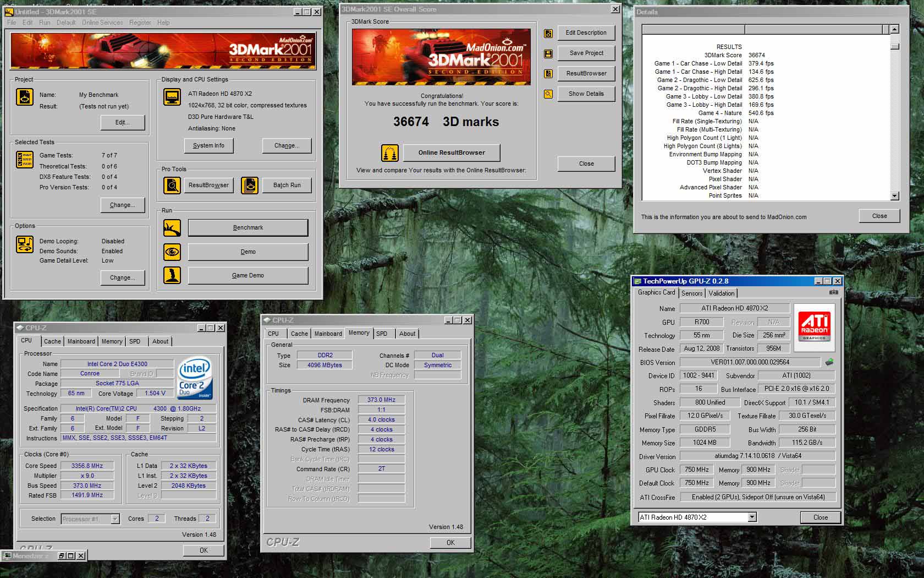Image resolution: width=924 pixels, height=578 pixels.
Task: Click Close button in Details window
Action: 879,216
